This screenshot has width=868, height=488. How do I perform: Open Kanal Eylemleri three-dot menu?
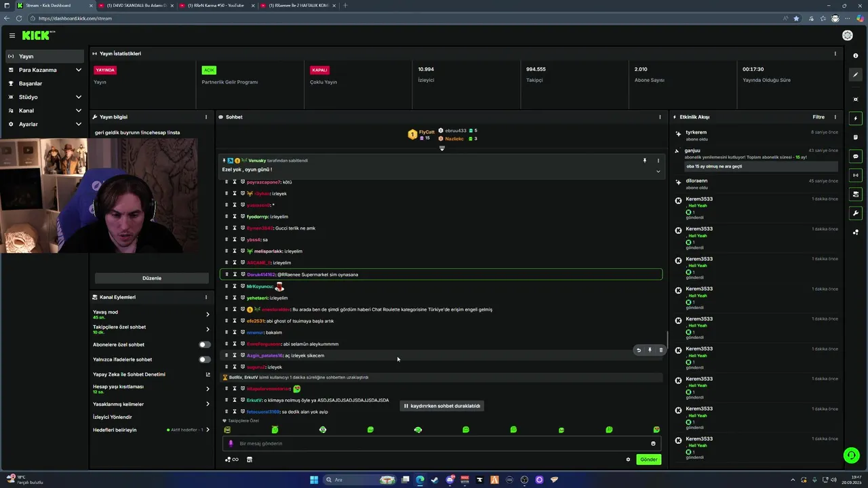coord(206,297)
